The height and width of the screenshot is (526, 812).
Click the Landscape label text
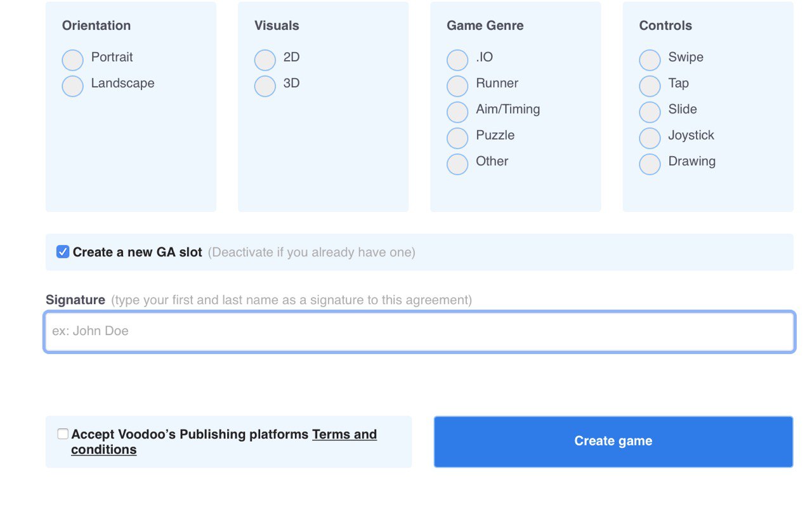click(x=122, y=83)
